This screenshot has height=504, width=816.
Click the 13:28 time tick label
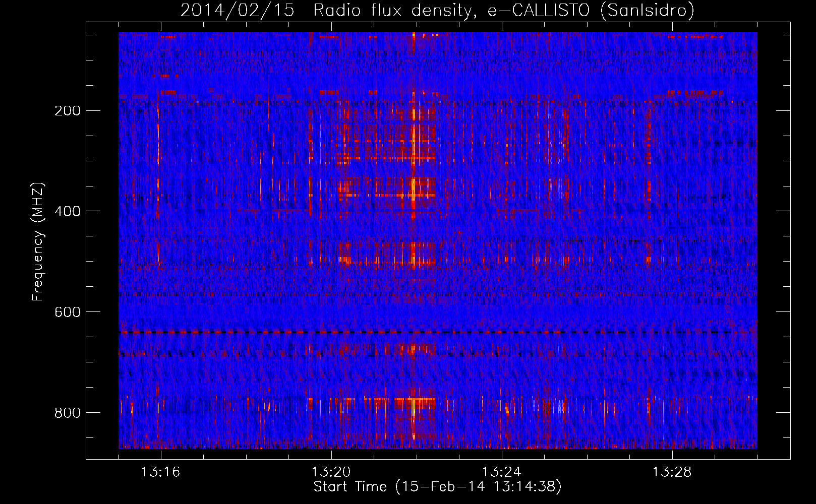pos(672,472)
